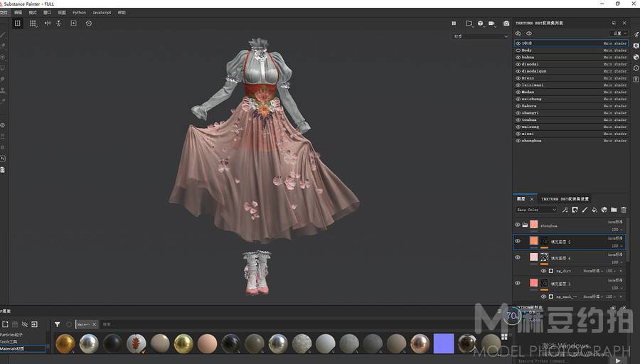The width and height of the screenshot is (640, 364).
Task: Switch to the TEXTURE SET纹理集设置 tab
Action: tap(565, 199)
